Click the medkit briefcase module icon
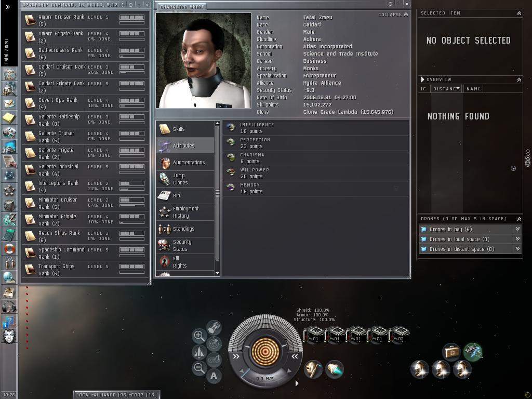This screenshot has width=532, height=399. (451, 351)
